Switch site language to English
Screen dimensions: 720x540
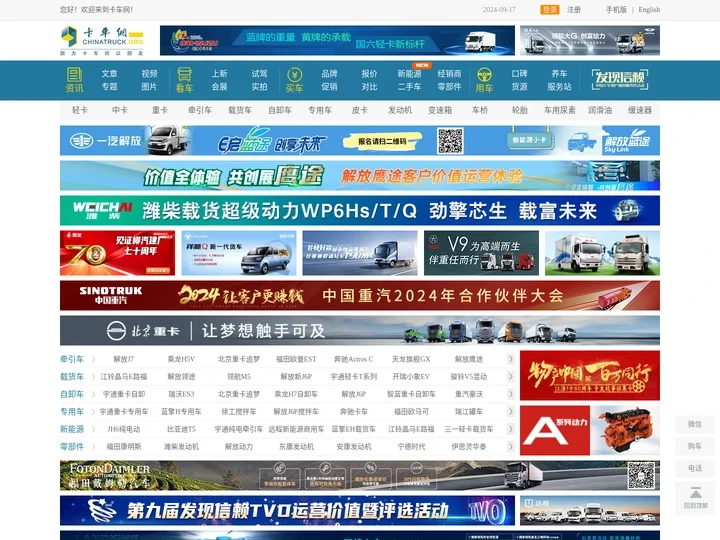(x=649, y=10)
